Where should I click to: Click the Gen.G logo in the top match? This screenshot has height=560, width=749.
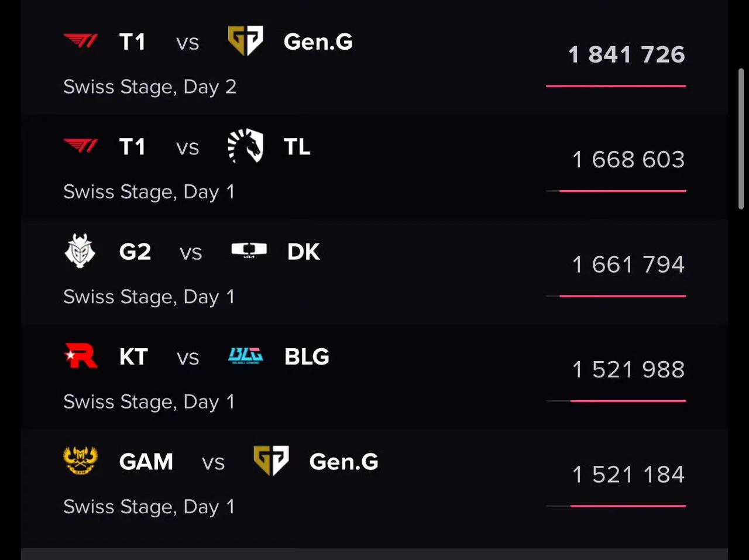(245, 41)
